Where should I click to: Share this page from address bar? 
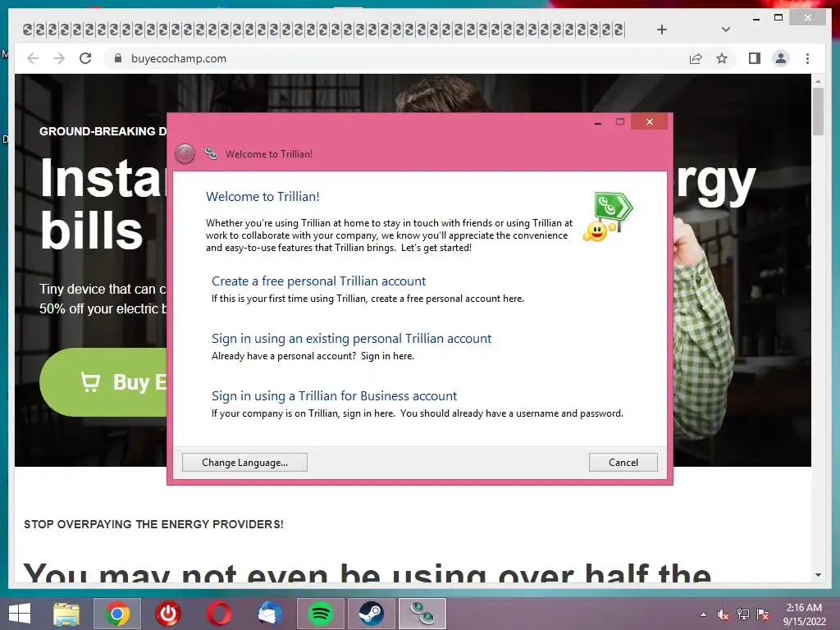pos(696,58)
